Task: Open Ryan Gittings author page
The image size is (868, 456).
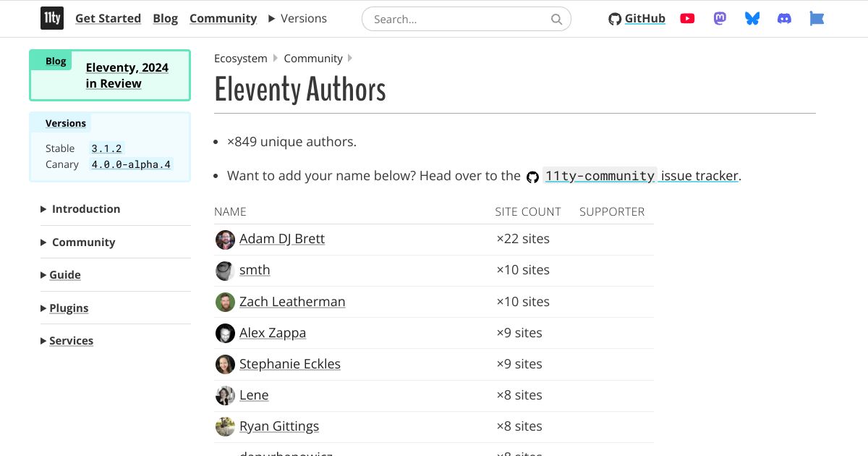Action: (279, 426)
